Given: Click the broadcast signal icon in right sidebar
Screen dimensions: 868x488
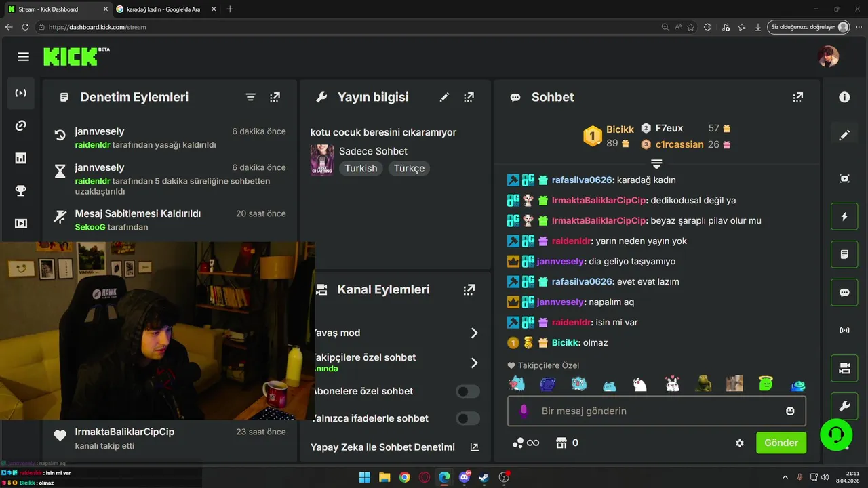Looking at the screenshot, I should pyautogui.click(x=844, y=331).
